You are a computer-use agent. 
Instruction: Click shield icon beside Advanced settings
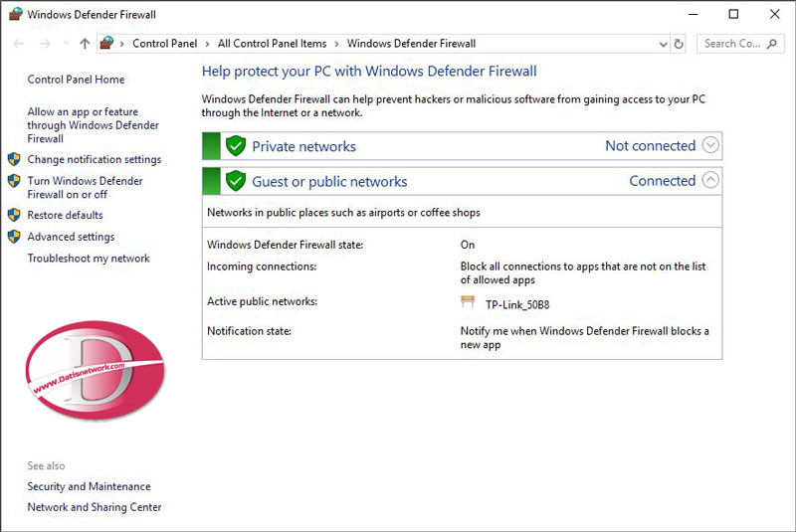tap(14, 237)
